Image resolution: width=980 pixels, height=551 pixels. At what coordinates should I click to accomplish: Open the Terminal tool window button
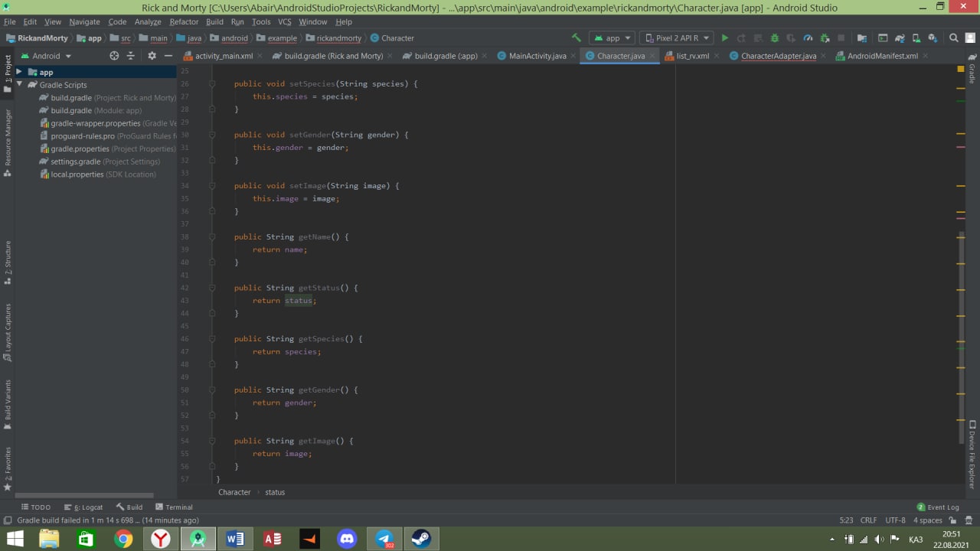[174, 507]
